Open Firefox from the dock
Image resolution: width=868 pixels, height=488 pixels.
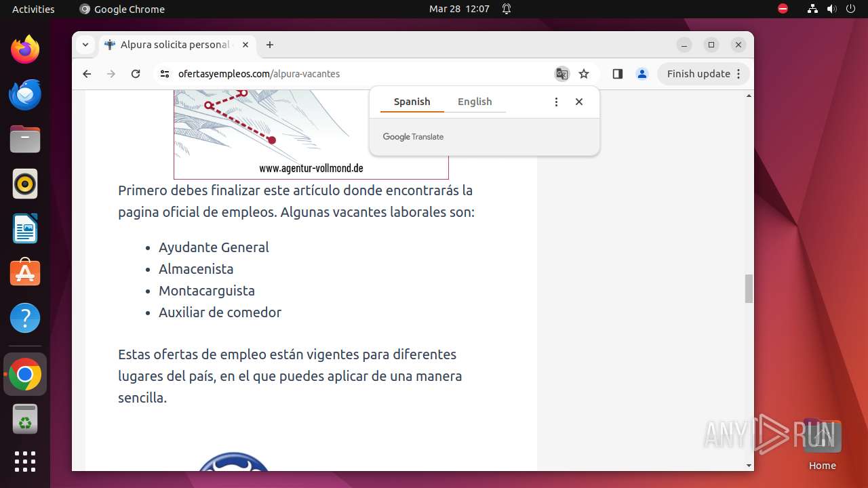coord(25,49)
